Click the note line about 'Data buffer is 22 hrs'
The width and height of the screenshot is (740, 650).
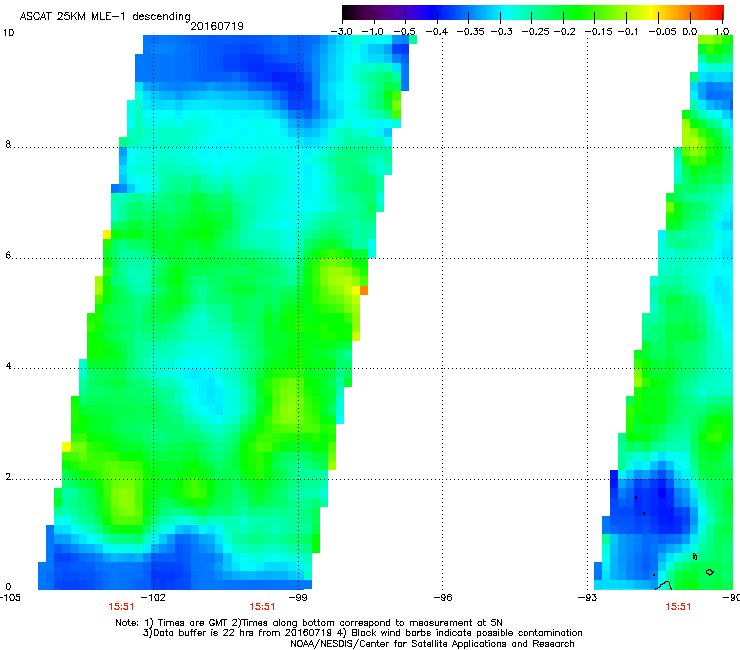(362, 633)
